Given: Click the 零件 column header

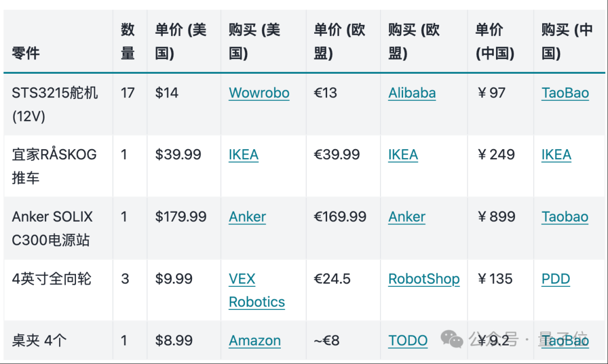Looking at the screenshot, I should click(26, 53).
